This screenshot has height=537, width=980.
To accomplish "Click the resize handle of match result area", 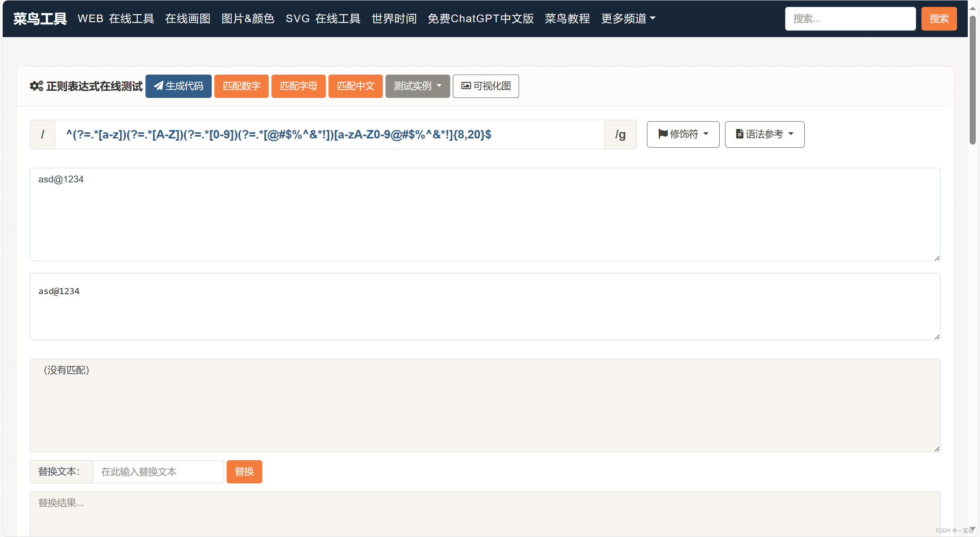I will pos(937,449).
